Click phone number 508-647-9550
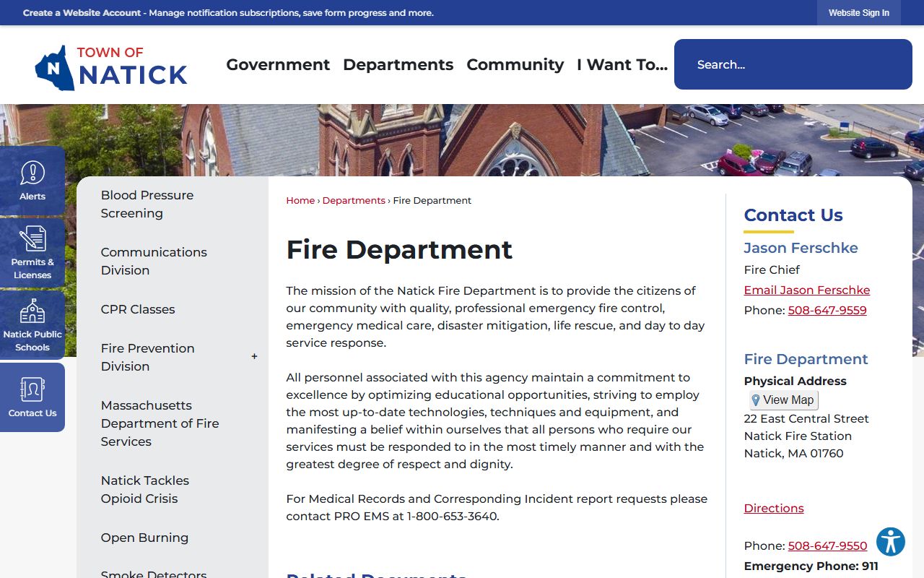This screenshot has width=924, height=578. pos(827,545)
